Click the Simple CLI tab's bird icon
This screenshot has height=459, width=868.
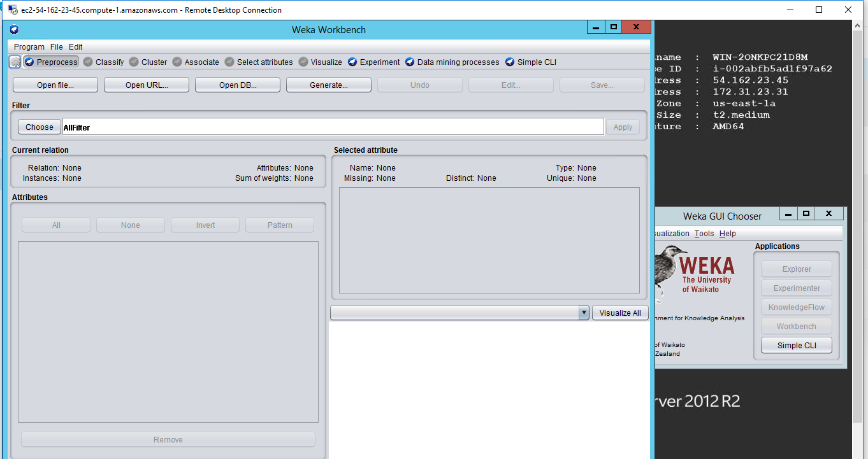pyautogui.click(x=510, y=62)
